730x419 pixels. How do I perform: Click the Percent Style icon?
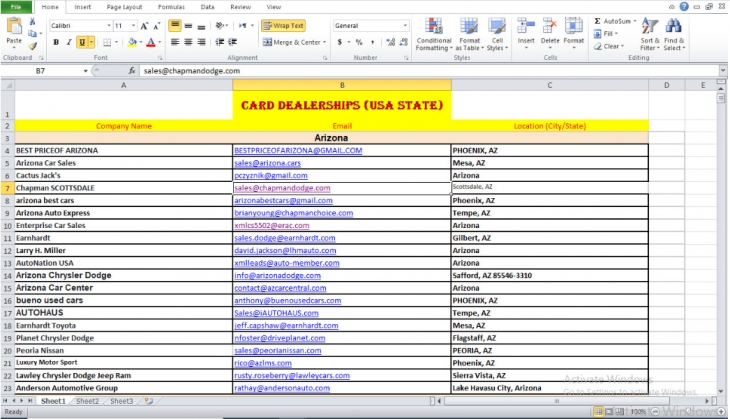pos(359,42)
